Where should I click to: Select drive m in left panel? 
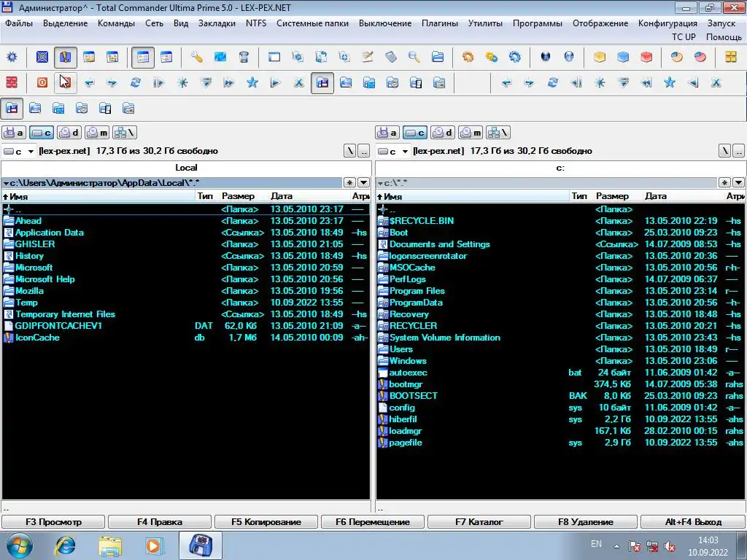pos(98,133)
